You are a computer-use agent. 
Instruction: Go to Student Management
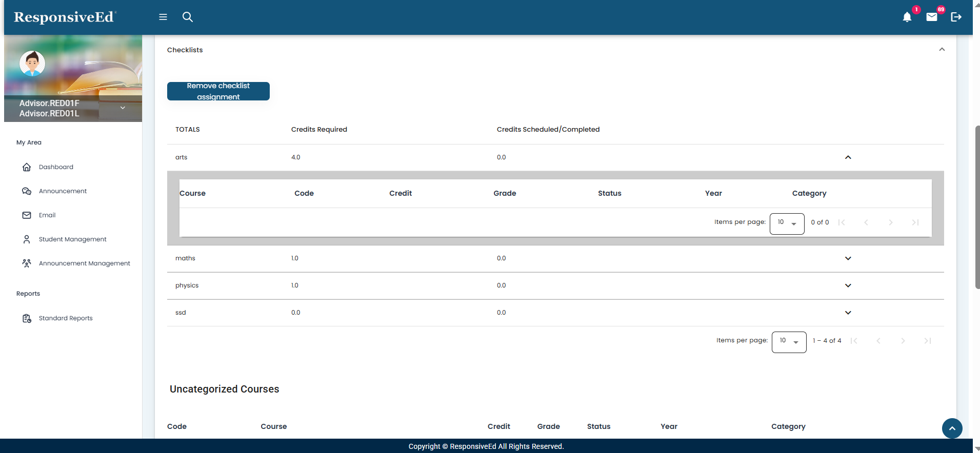point(72,239)
